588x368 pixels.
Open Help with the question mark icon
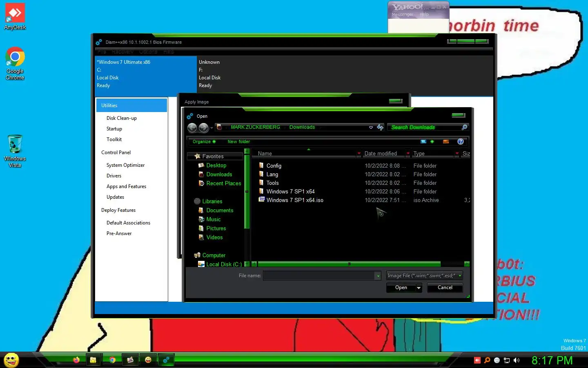461,141
